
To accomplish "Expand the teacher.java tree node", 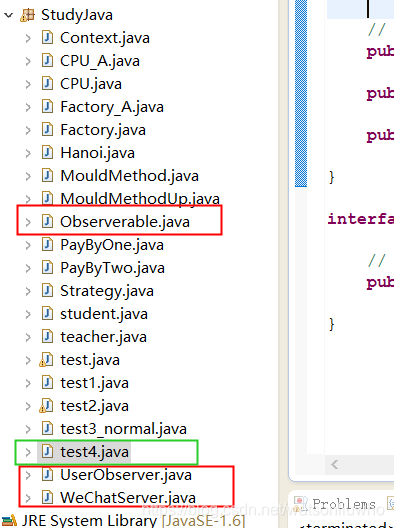I will (x=28, y=337).
